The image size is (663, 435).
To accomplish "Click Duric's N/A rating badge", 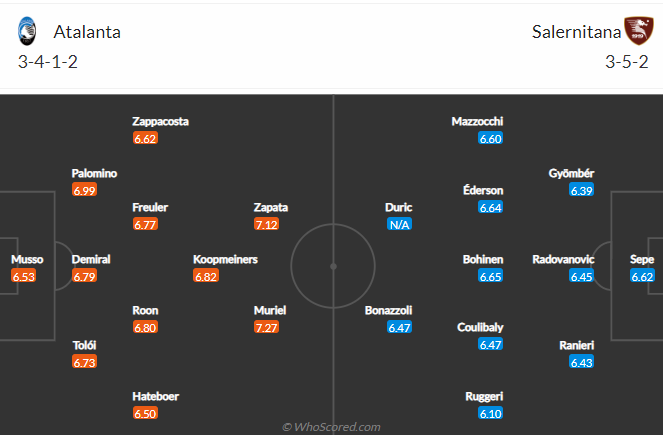I will point(400,224).
